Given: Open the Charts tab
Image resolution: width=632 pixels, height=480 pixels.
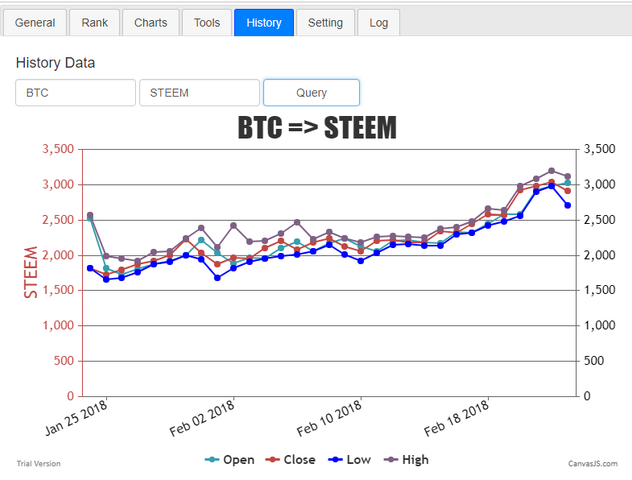Looking at the screenshot, I should coord(150,23).
